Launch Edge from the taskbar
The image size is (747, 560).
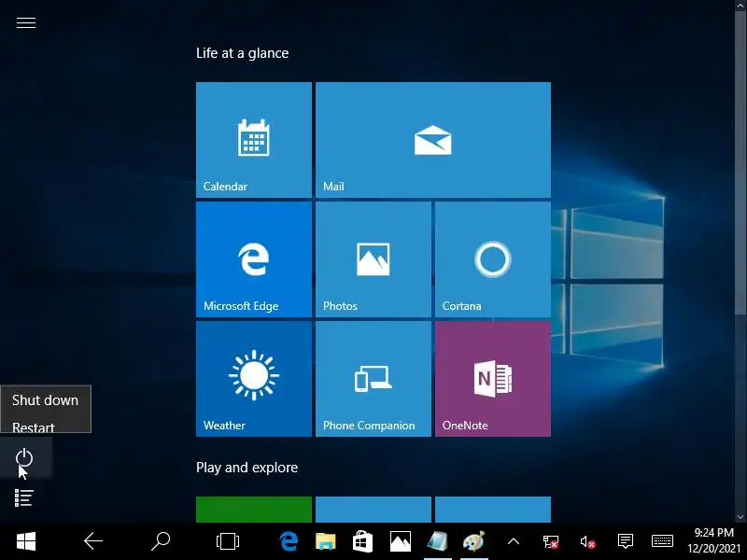tap(289, 541)
